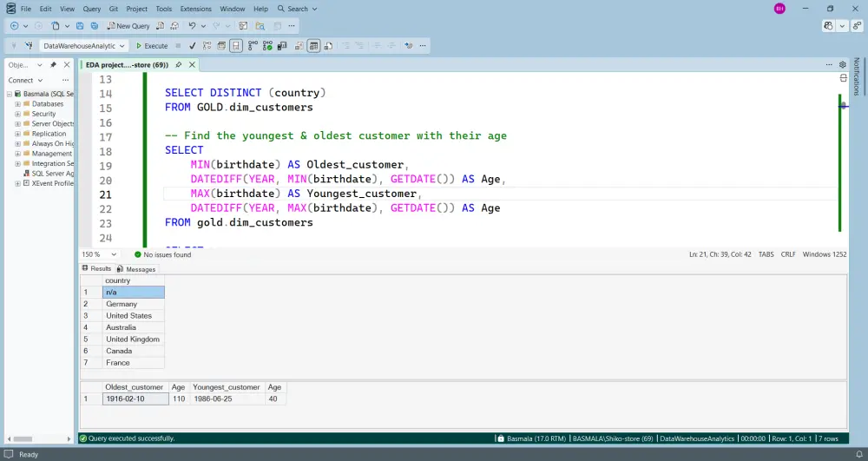This screenshot has width=868, height=461.
Task: Toggle the Object Explorer auto-hide pin
Action: point(53,65)
